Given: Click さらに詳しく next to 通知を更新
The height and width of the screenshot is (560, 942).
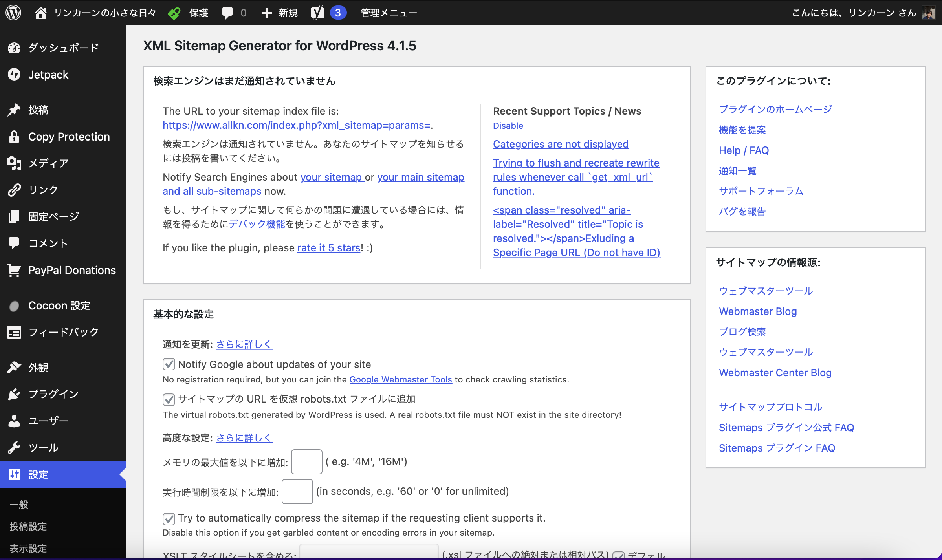Looking at the screenshot, I should tap(244, 344).
